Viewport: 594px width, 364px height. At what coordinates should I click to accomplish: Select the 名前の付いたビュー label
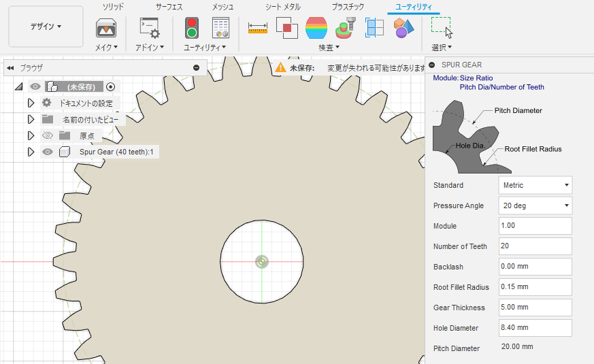90,120
